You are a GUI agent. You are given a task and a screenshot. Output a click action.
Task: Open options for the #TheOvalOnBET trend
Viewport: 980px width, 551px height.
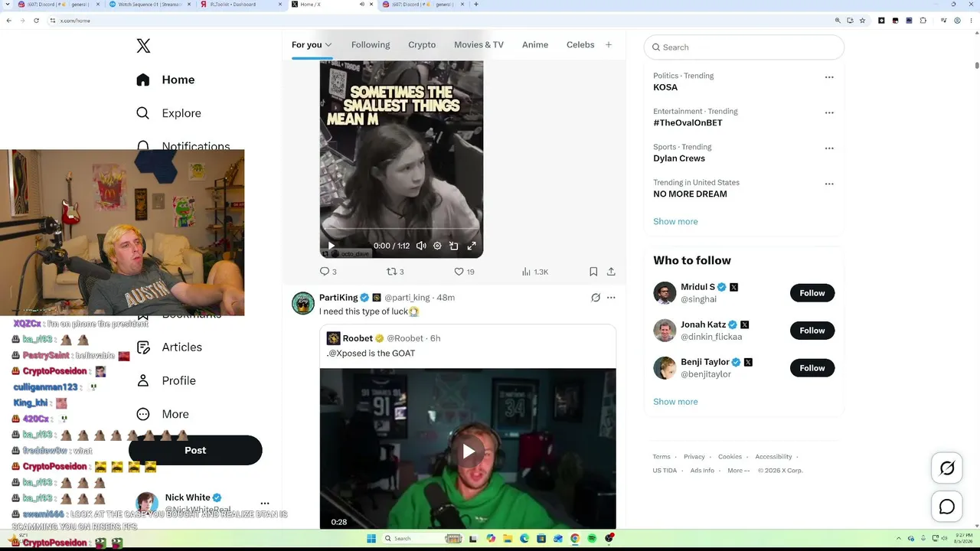(x=829, y=112)
